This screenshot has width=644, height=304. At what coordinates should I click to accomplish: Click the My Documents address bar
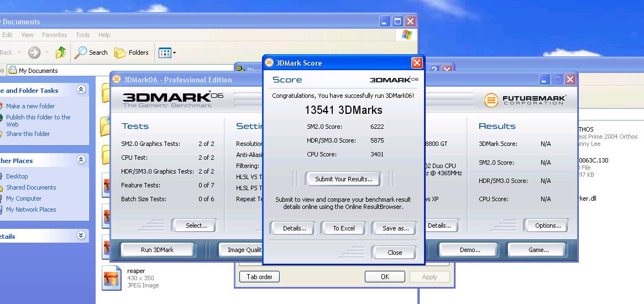[121, 71]
